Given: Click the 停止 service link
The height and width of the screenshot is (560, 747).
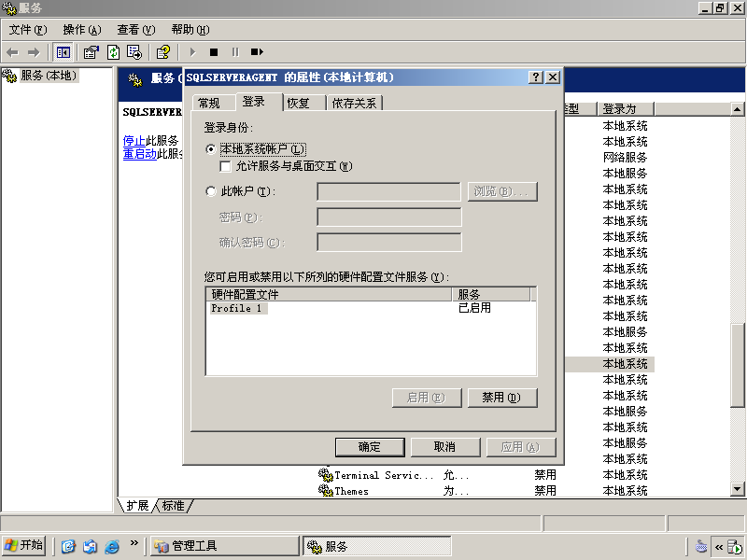Looking at the screenshot, I should click(x=134, y=141).
